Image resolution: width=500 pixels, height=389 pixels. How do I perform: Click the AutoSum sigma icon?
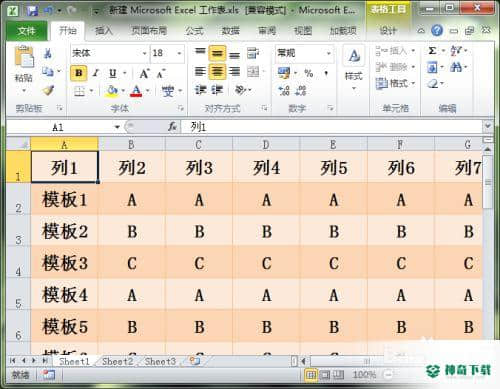click(x=432, y=51)
